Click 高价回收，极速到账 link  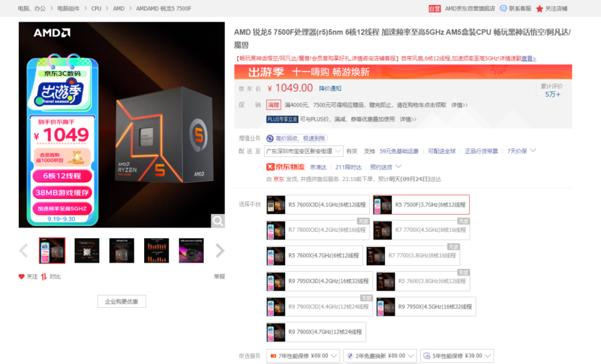pos(300,138)
